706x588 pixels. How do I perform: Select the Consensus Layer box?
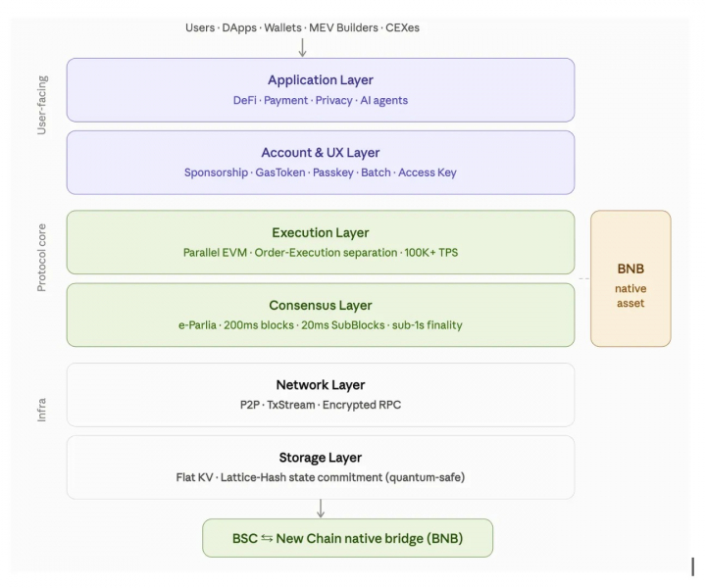[x=321, y=315]
